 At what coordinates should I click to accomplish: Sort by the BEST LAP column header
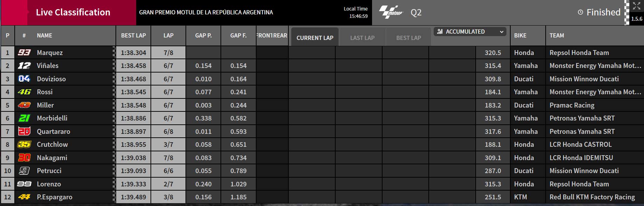pos(133,35)
